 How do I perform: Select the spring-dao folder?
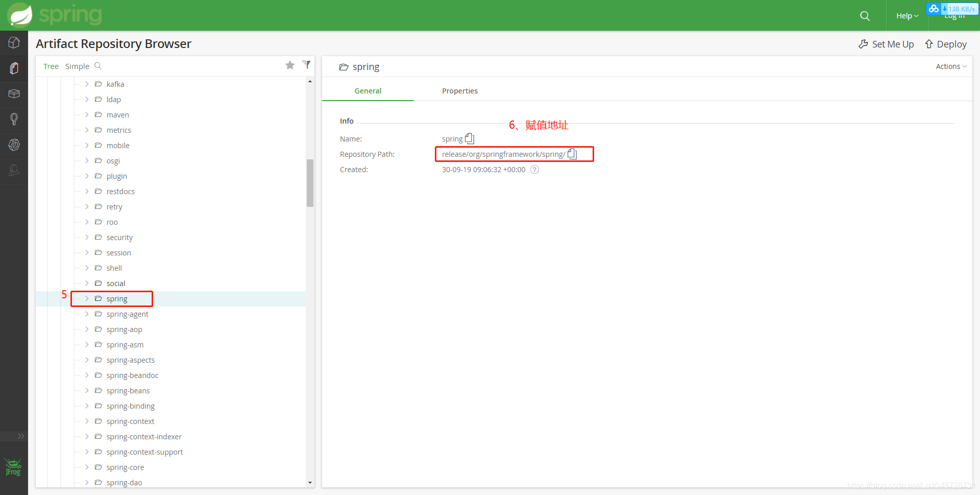point(124,482)
